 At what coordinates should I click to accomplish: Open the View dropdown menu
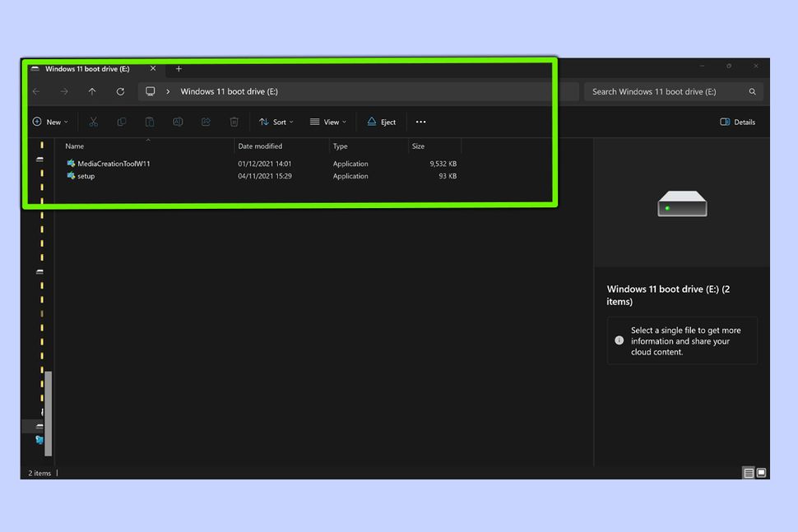click(x=328, y=122)
